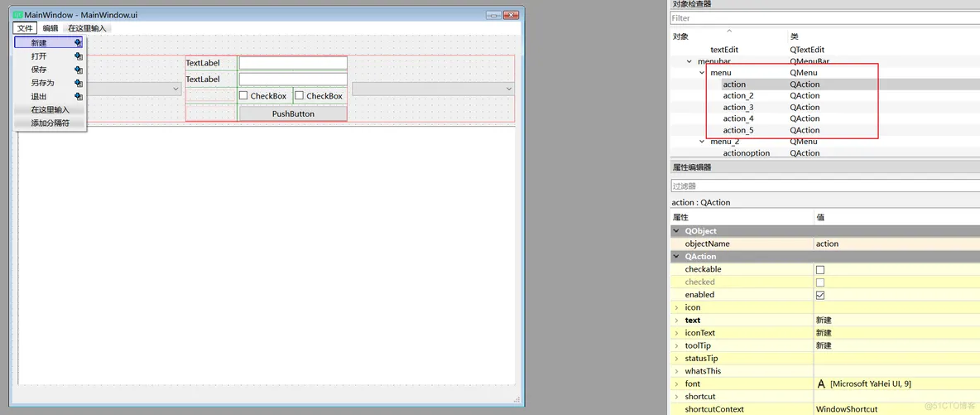
Task: Collapse the menu node in object tree
Action: tap(702, 73)
